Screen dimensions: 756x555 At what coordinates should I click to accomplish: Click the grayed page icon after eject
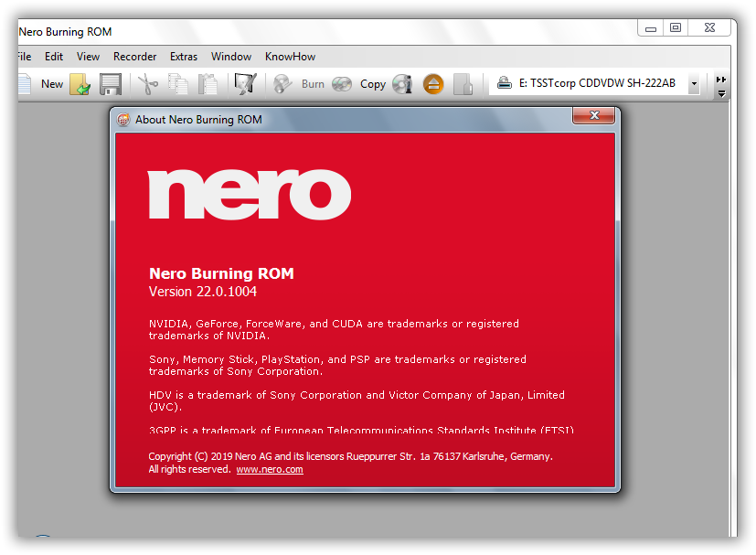(x=463, y=84)
